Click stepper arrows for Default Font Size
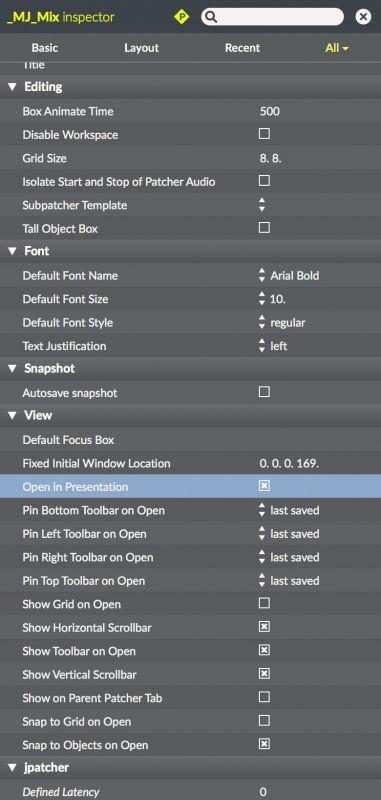The height and width of the screenshot is (800, 381). [262, 299]
